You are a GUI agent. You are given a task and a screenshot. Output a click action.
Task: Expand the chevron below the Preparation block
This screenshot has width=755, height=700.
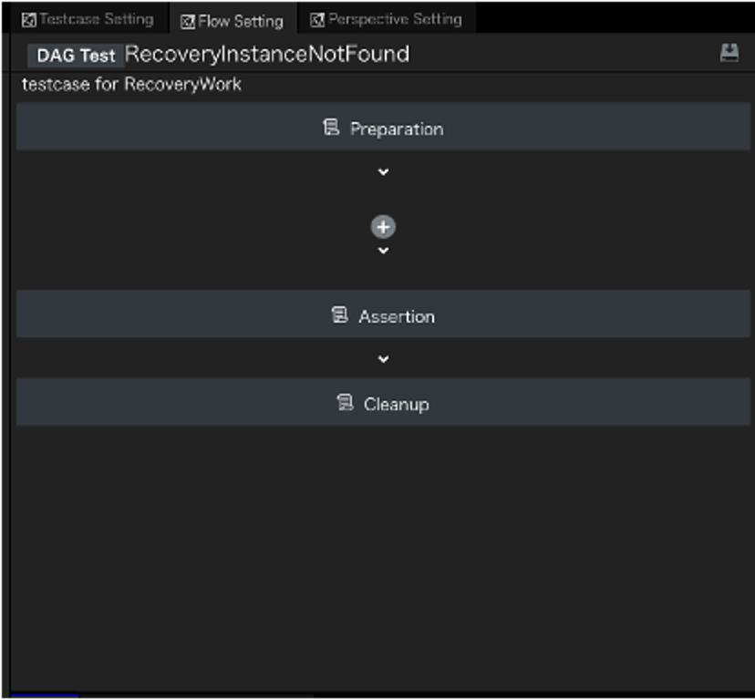pos(383,171)
